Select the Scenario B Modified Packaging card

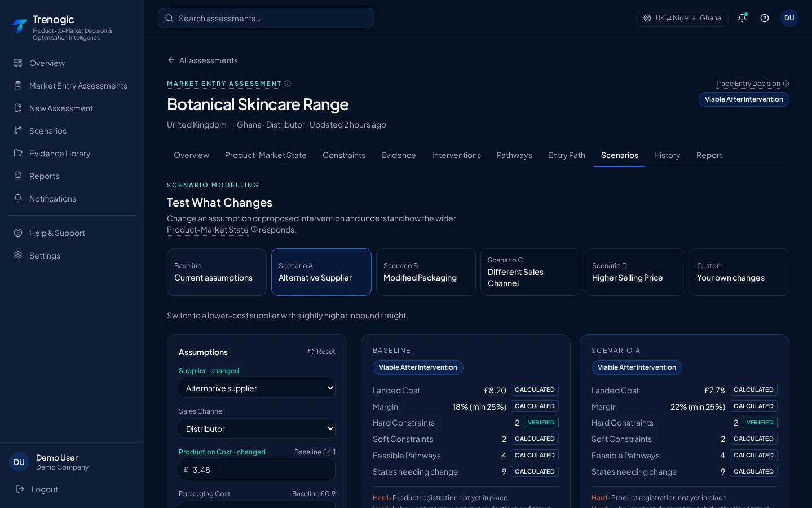(x=426, y=272)
